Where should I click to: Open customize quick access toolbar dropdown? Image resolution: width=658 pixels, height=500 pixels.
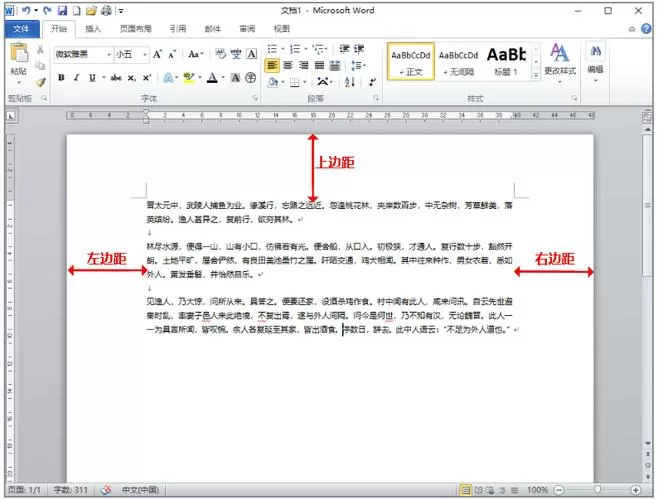pyautogui.click(x=121, y=11)
